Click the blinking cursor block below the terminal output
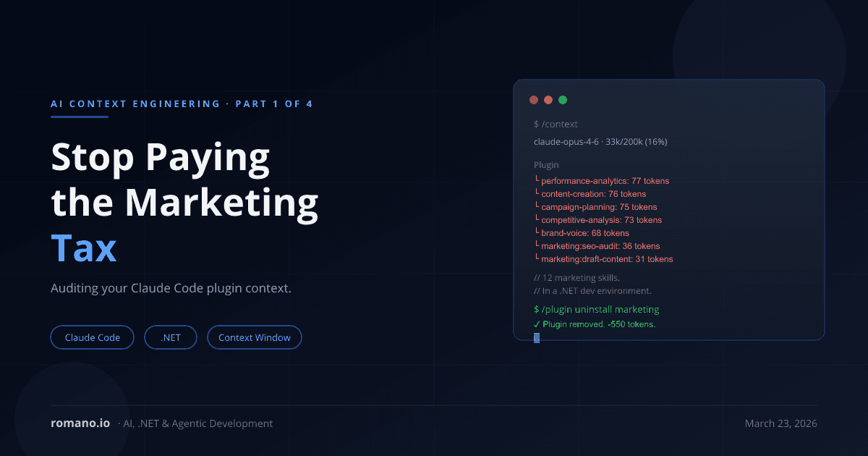Viewport: 868px width, 456px height. click(x=536, y=337)
